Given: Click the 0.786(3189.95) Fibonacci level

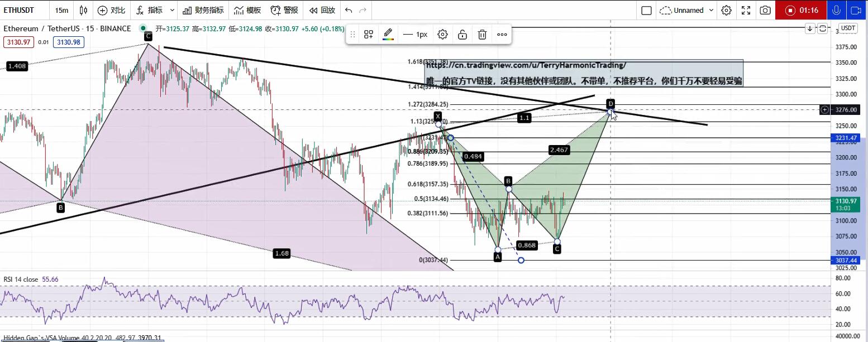Looking at the screenshot, I should pyautogui.click(x=427, y=163).
